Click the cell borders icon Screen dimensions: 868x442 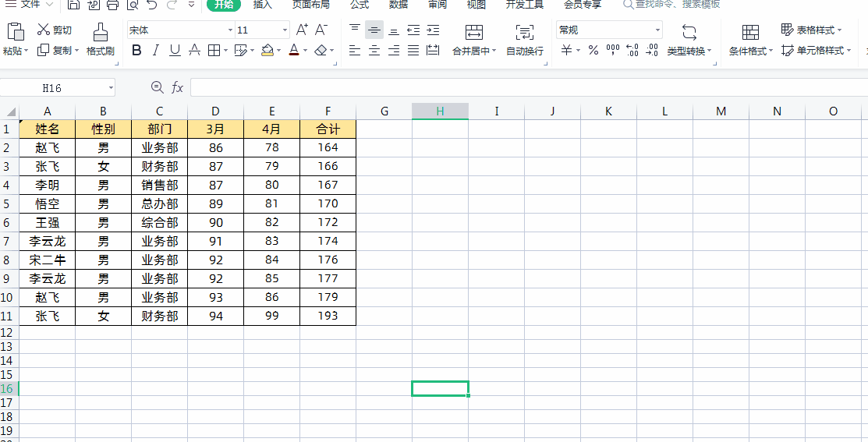[214, 51]
